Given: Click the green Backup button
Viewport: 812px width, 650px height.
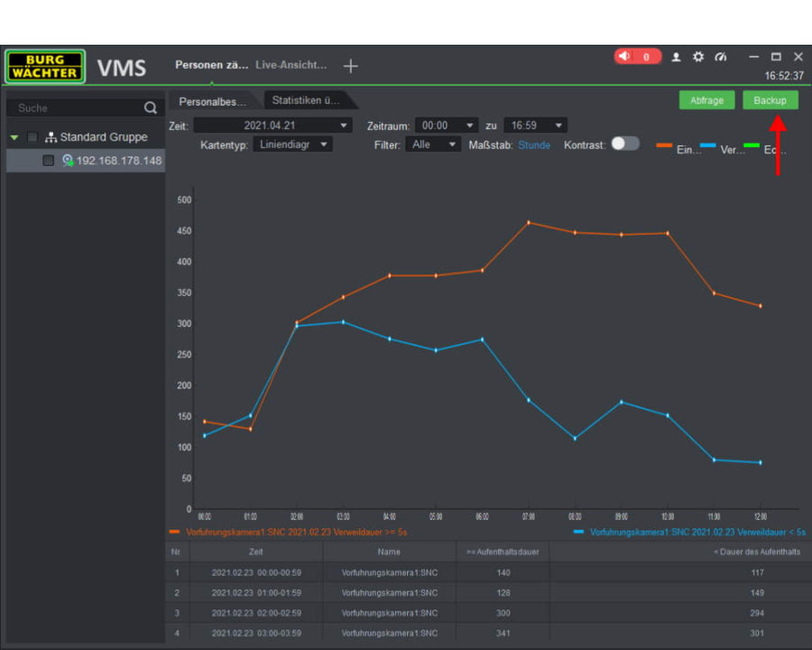Looking at the screenshot, I should [770, 100].
